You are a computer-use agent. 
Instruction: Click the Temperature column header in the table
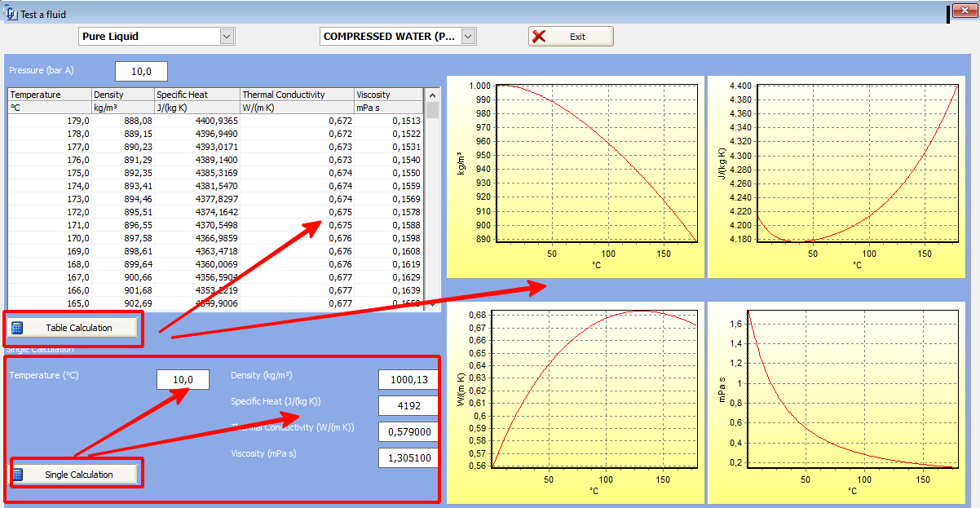(x=49, y=95)
